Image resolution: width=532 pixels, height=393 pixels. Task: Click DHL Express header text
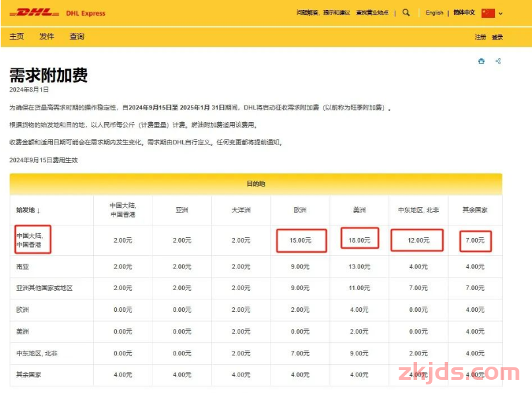86,13
